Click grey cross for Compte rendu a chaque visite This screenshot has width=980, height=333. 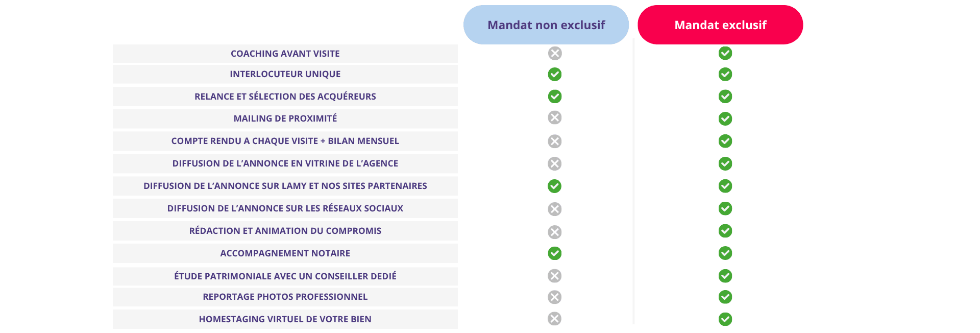click(555, 141)
